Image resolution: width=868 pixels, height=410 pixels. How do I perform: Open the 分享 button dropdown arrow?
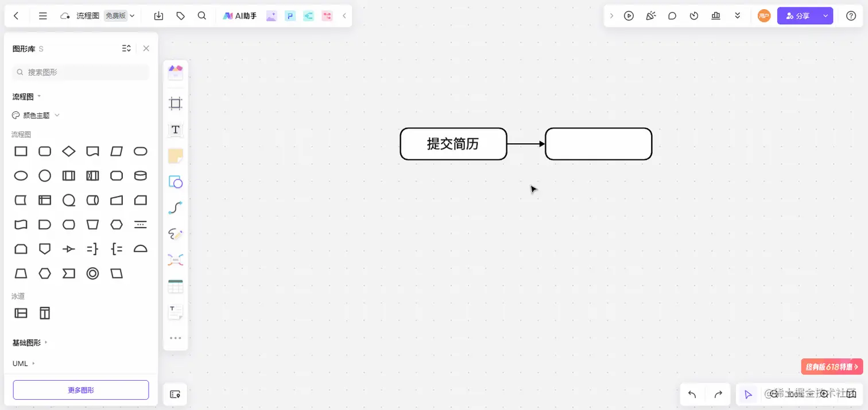[x=825, y=15]
